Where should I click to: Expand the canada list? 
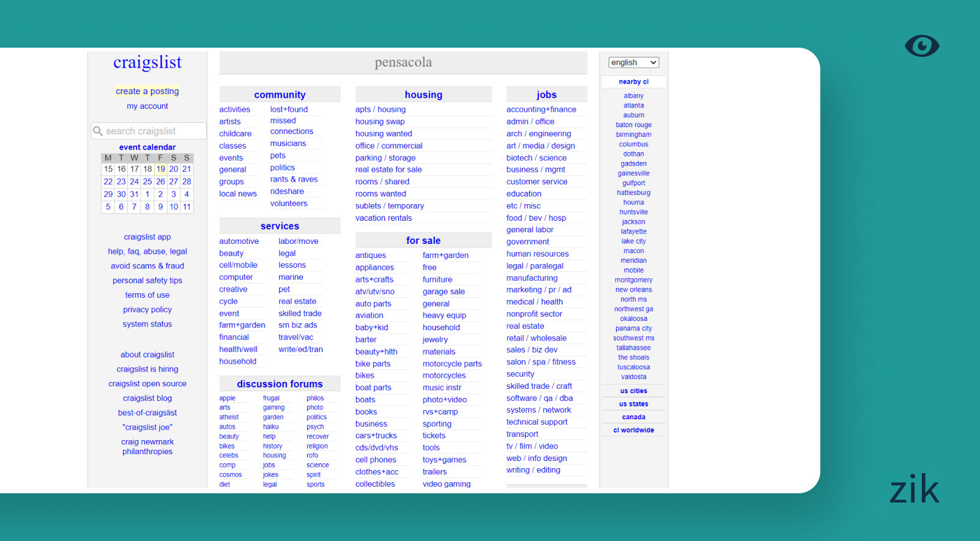[634, 418]
